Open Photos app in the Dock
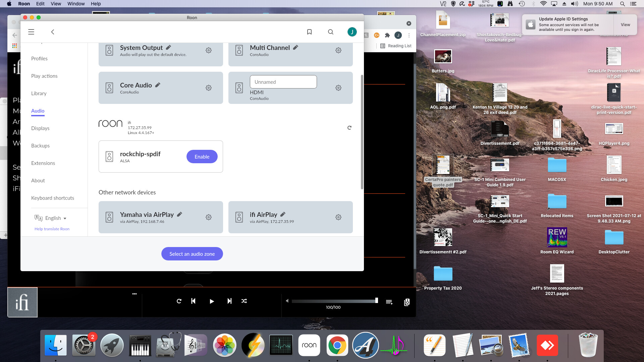This screenshot has width=644, height=362. 225,345
